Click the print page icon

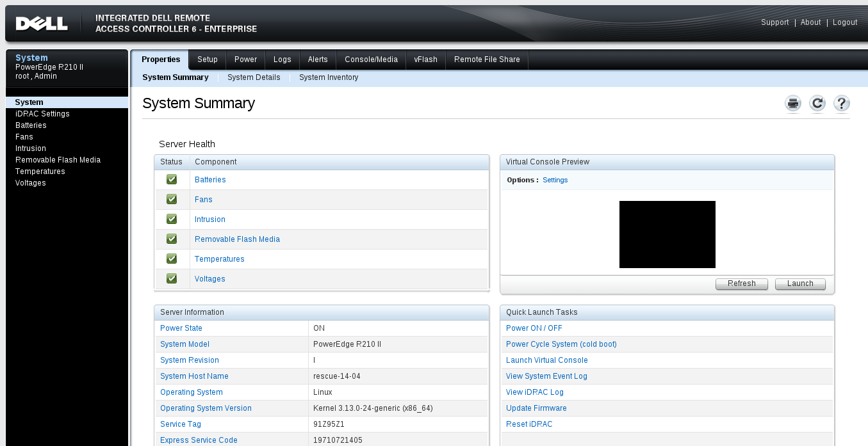(x=793, y=104)
